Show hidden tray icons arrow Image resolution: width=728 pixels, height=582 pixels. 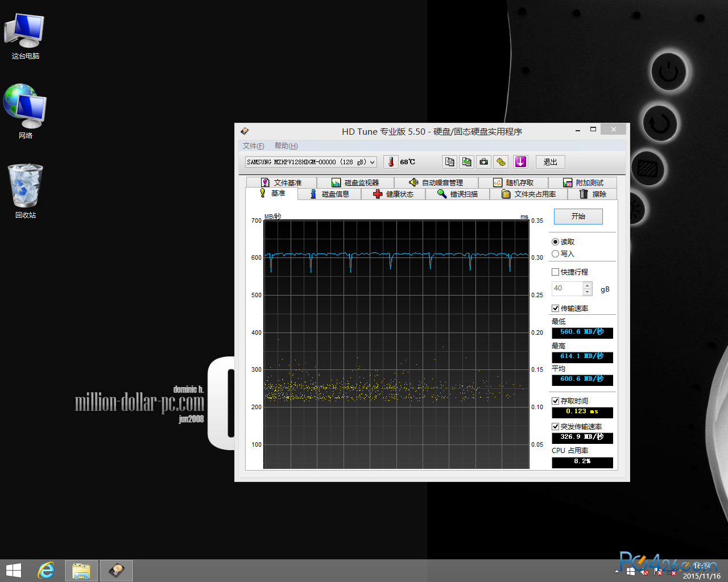pyautogui.click(x=617, y=571)
